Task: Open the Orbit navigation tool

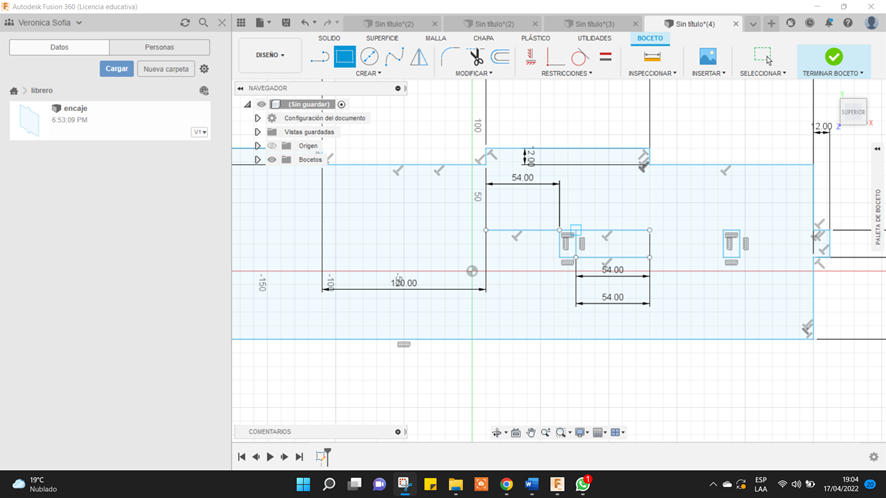Action: [497, 432]
